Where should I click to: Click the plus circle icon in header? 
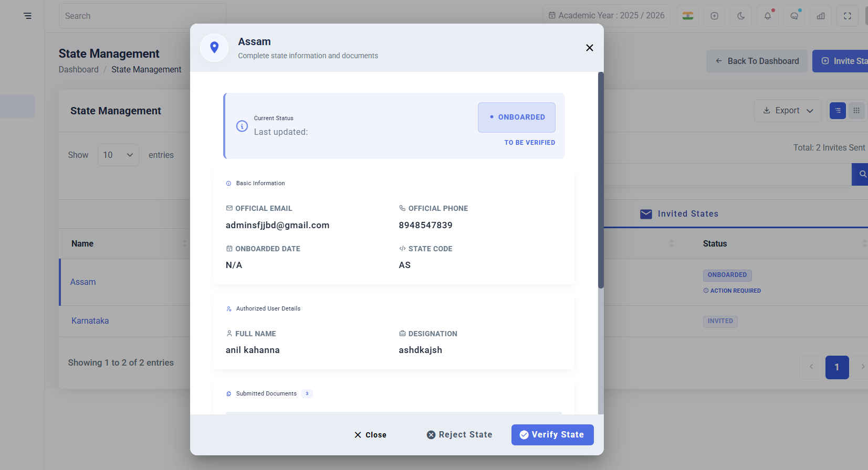pyautogui.click(x=714, y=16)
